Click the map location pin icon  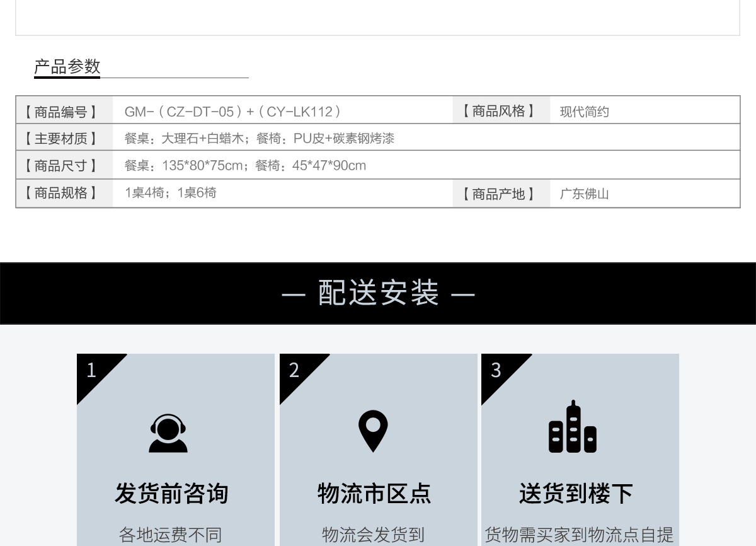[373, 431]
